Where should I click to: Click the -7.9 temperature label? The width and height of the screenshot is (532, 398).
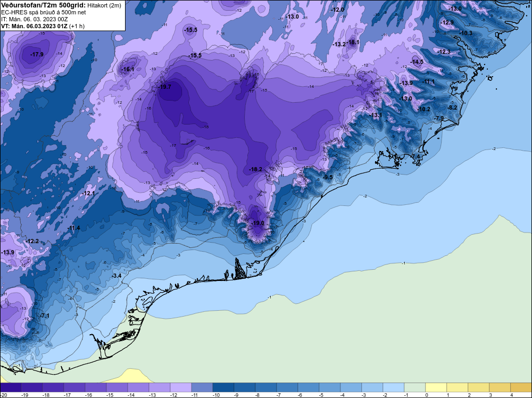tap(439, 118)
